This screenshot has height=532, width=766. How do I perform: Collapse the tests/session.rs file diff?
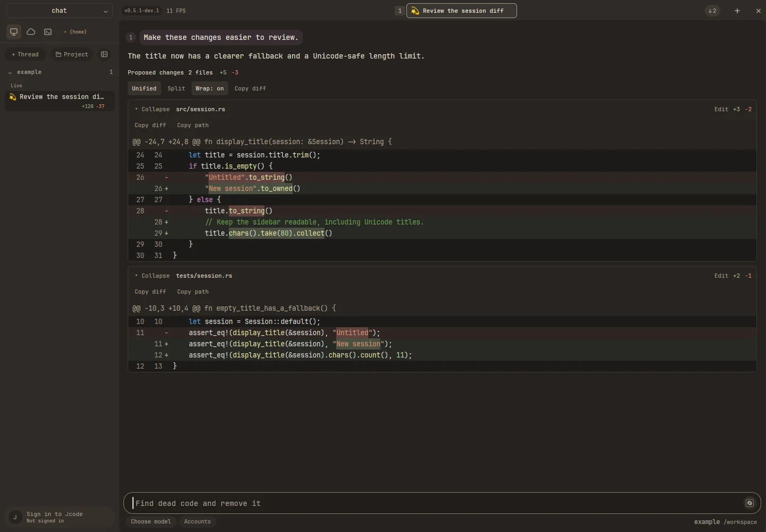point(152,276)
